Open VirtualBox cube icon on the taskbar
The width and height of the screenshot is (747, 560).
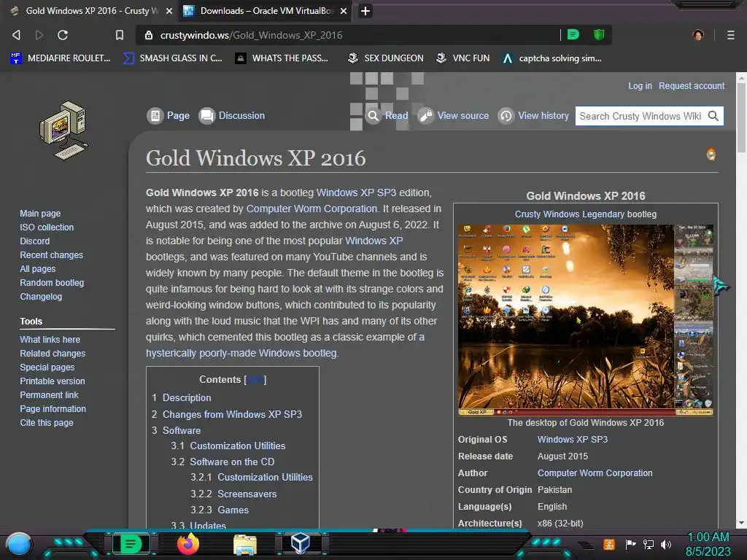[x=301, y=543]
